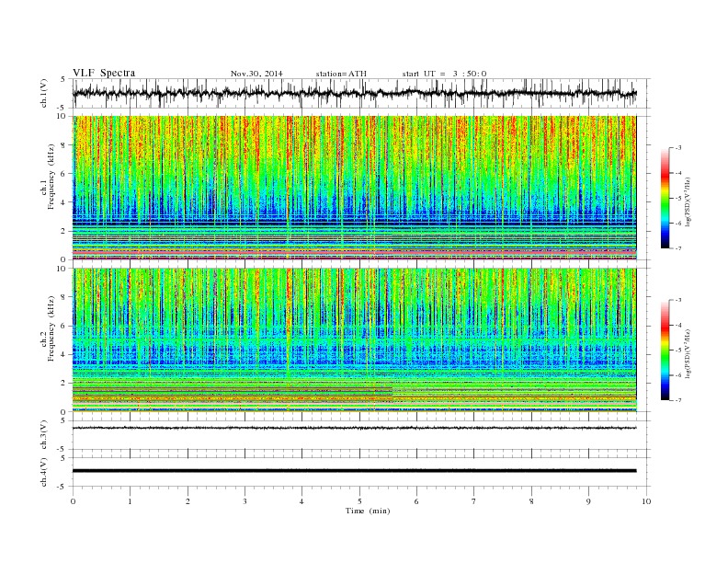The width and height of the screenshot is (728, 563).
Task: Click the 6 kHz tick on ch.2 spectrogram
Action: [x=64, y=326]
